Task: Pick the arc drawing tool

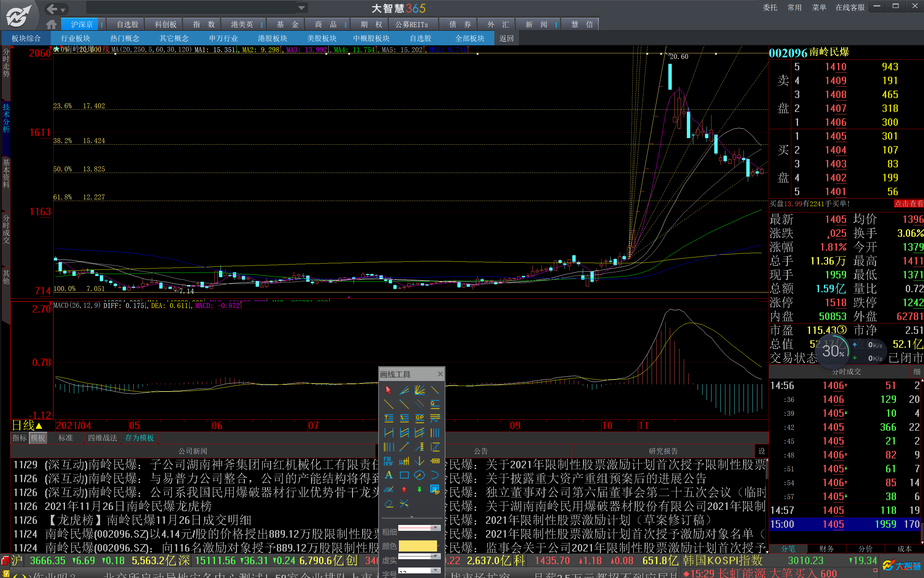Action: (x=435, y=475)
